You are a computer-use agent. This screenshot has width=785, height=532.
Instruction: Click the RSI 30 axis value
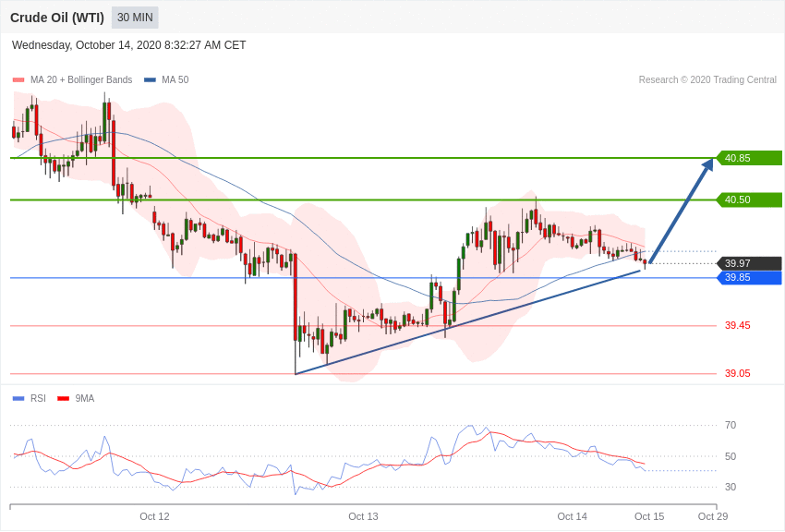click(x=731, y=487)
